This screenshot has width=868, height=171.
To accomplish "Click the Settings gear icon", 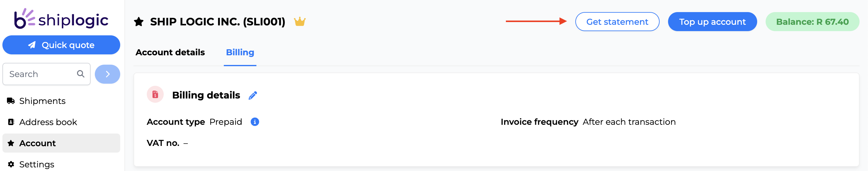I will (11, 164).
